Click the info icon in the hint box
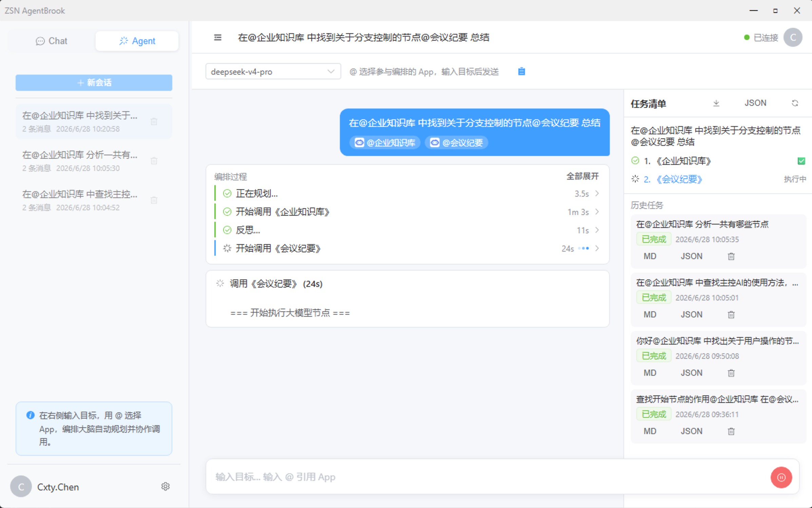 coord(30,415)
